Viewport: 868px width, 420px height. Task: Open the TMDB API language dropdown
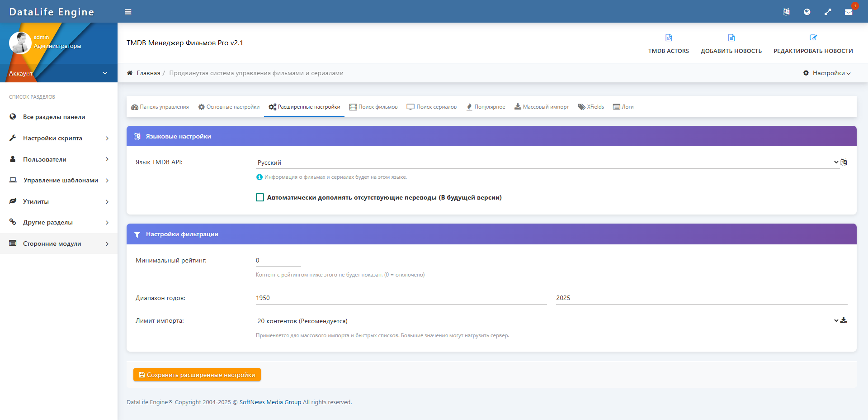[547, 162]
